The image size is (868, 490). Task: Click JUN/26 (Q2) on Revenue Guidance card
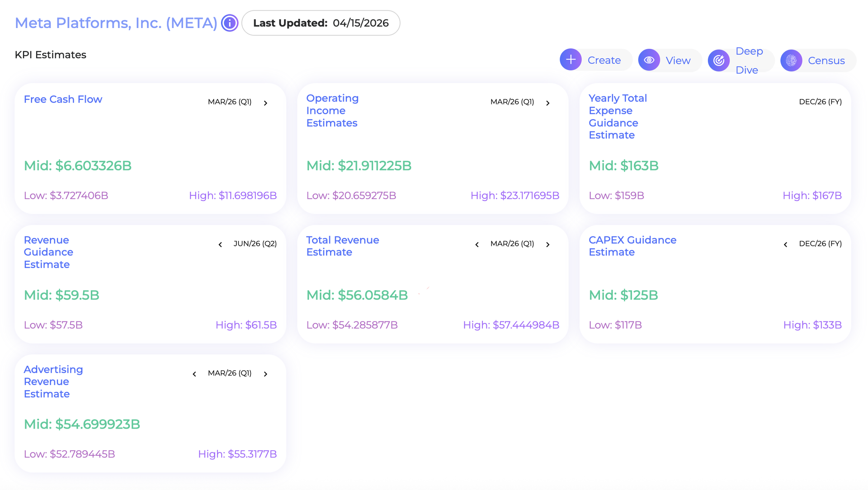pyautogui.click(x=255, y=244)
